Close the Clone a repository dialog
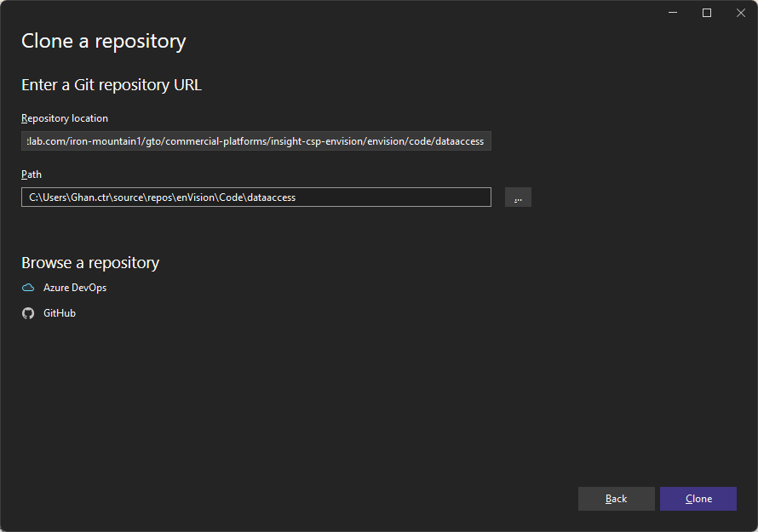 (740, 13)
